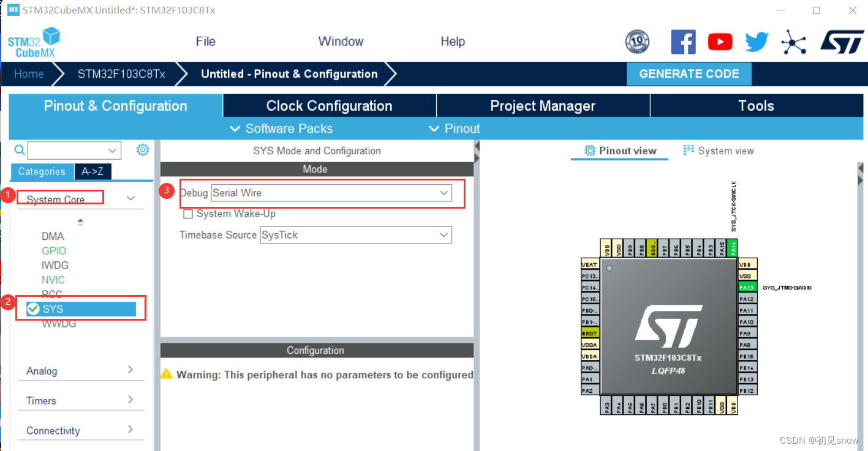
Task: Switch to the Tools tab
Action: coord(756,105)
